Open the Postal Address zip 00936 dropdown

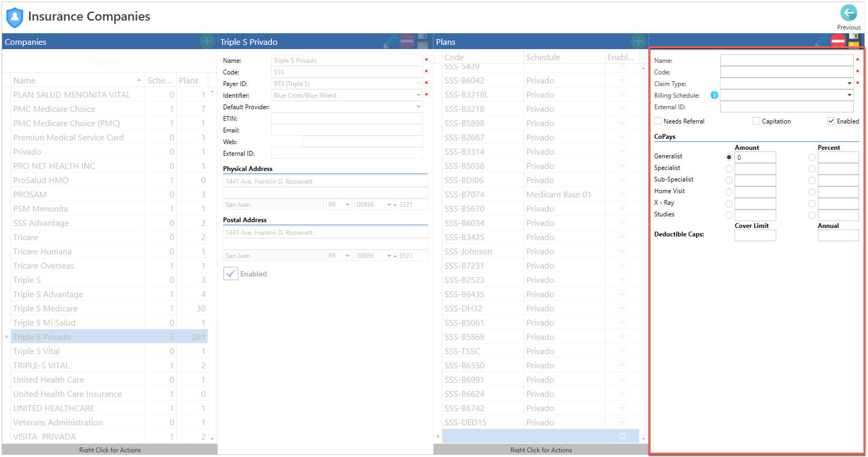coord(389,256)
